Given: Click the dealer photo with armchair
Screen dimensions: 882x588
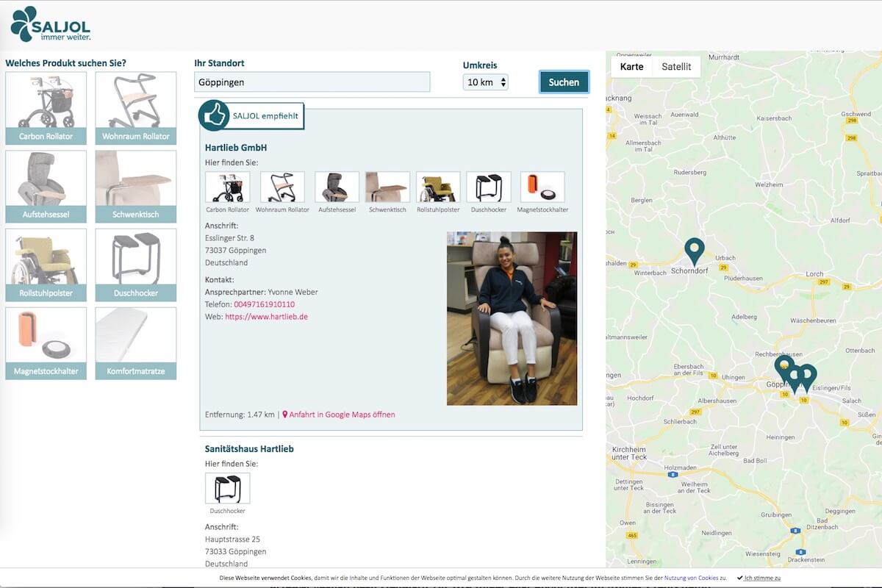Looking at the screenshot, I should 512,318.
